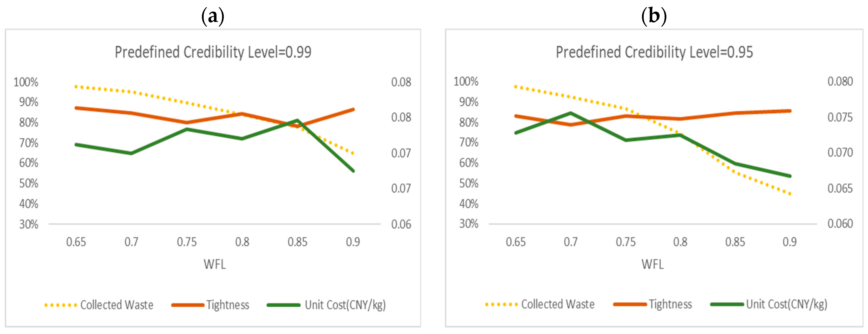This screenshot has height=334, width=868.
Task: Click the 'Tightness' legend text in chart (b)
Action: click(670, 304)
